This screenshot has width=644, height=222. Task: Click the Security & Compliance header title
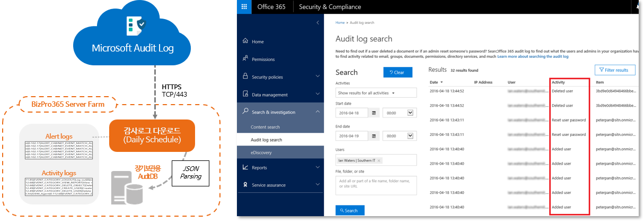coord(330,7)
